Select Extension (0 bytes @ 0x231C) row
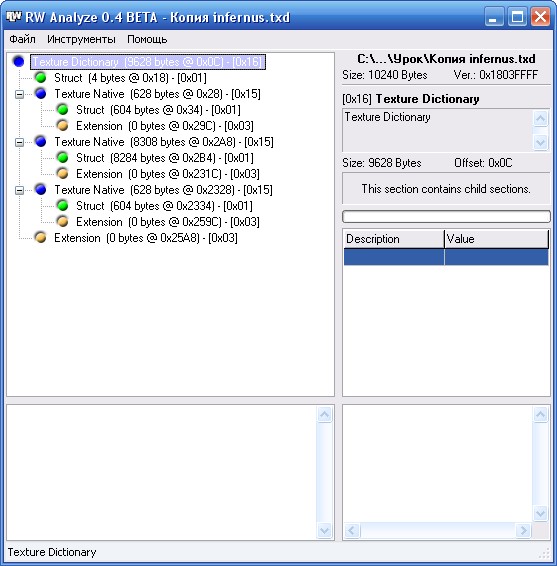 (167, 174)
